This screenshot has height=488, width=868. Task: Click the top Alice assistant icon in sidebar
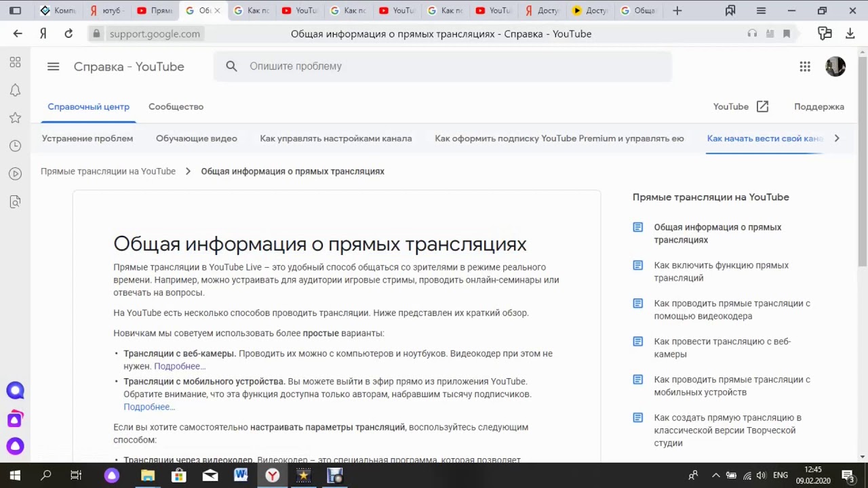[15, 390]
